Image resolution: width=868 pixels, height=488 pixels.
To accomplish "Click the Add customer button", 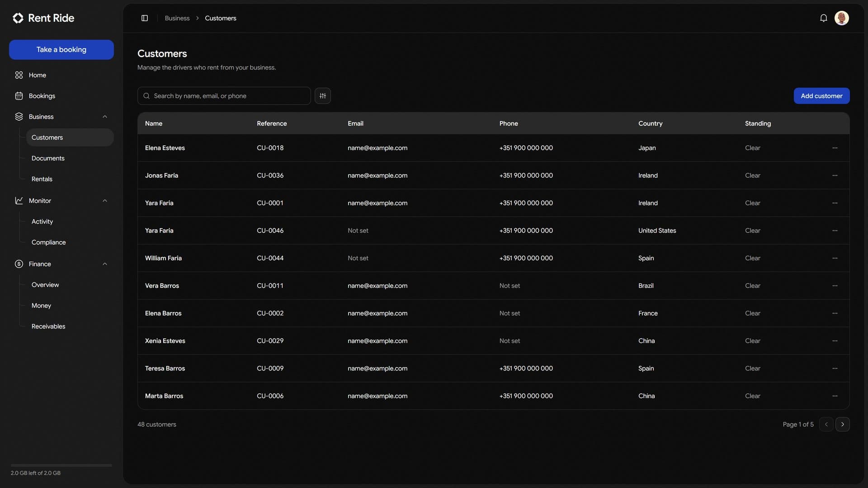I will pyautogui.click(x=821, y=96).
